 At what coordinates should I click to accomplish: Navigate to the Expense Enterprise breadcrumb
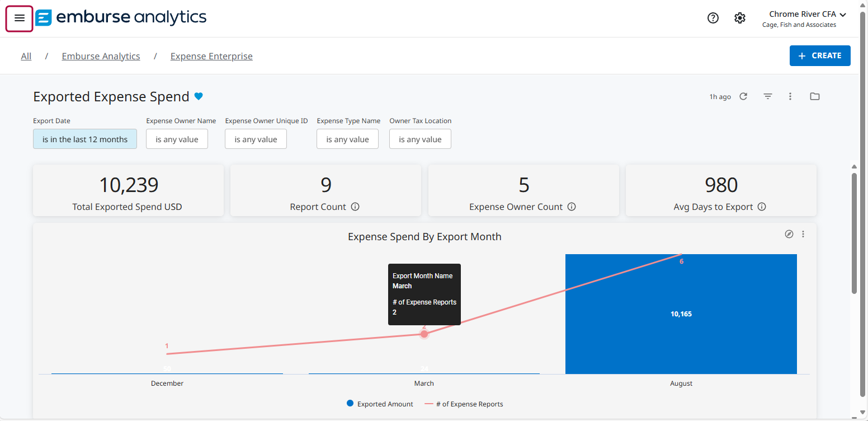coord(211,56)
